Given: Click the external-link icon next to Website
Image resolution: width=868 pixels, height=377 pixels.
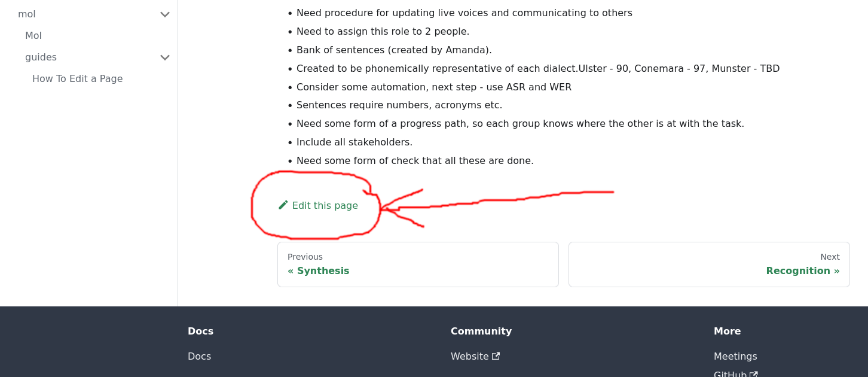Looking at the screenshot, I should 496,356.
